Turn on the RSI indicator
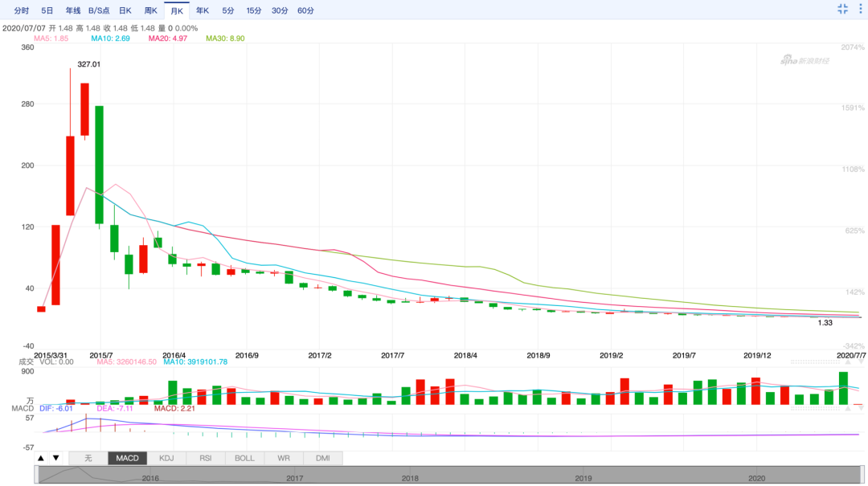 pos(206,458)
